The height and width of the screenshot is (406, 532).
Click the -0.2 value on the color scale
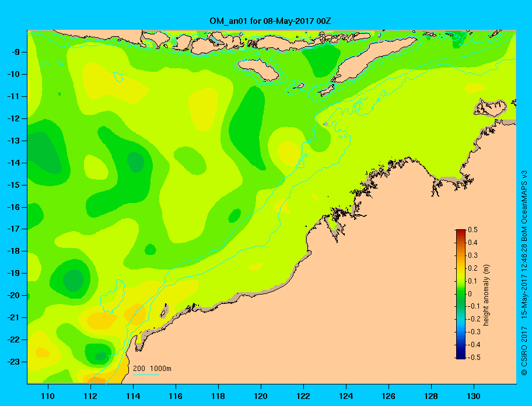pos(474,319)
